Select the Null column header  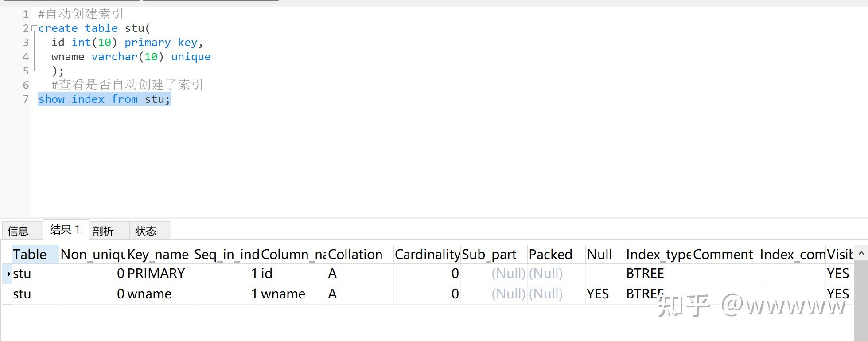point(605,254)
